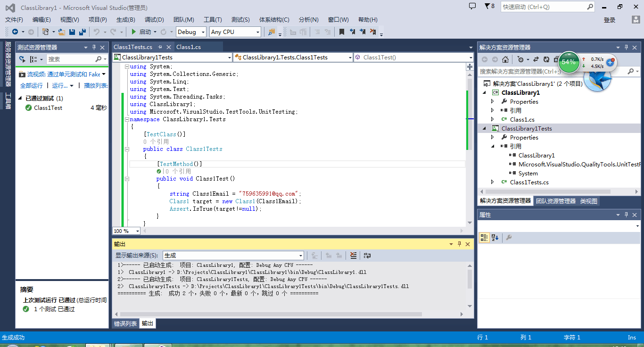The width and height of the screenshot is (644, 347).
Task: Click the 播放列表 link
Action: [96, 85]
